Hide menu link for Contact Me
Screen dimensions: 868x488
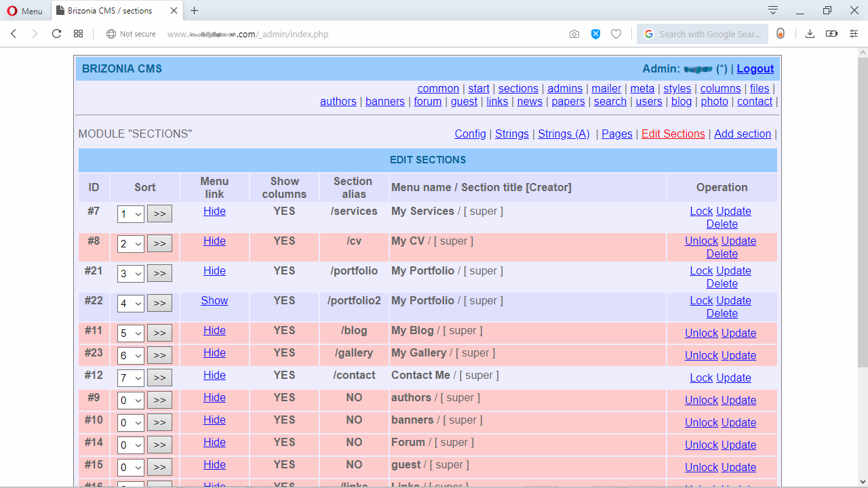(214, 375)
